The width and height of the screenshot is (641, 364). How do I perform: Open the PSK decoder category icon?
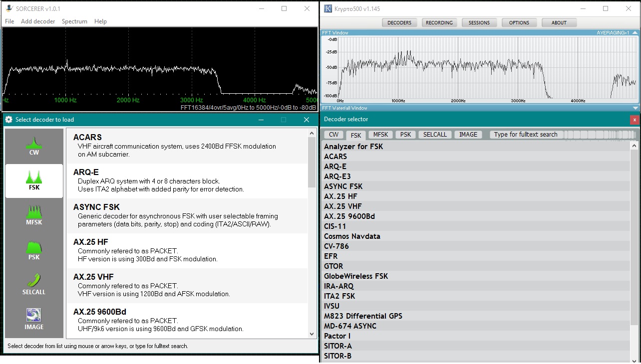pos(34,248)
